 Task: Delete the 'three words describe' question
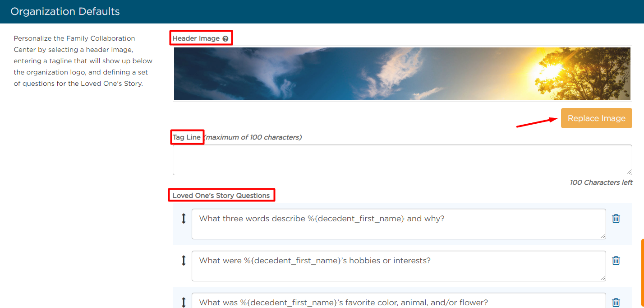click(616, 219)
